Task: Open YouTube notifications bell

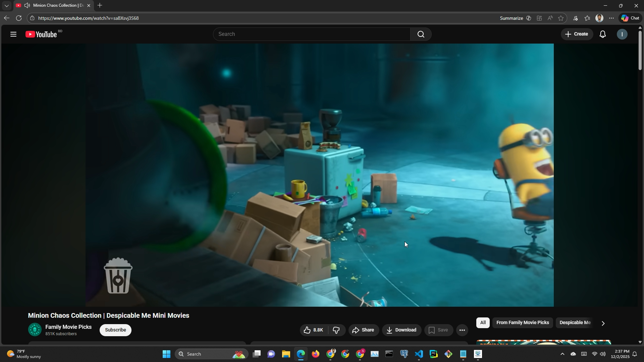Action: tap(603, 34)
